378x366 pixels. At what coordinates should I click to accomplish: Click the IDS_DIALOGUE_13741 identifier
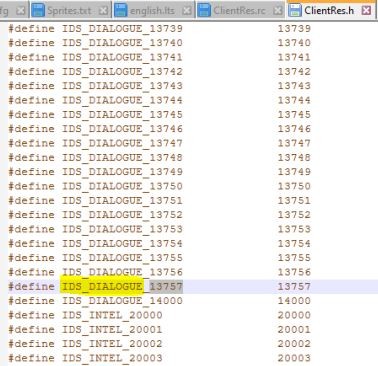click(122, 57)
